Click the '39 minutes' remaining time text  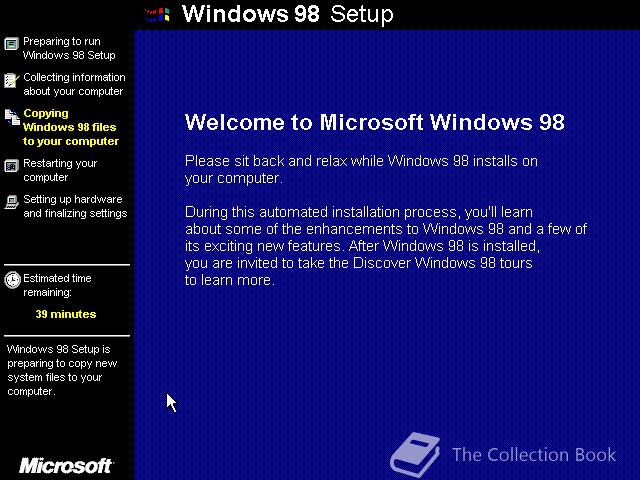click(66, 314)
